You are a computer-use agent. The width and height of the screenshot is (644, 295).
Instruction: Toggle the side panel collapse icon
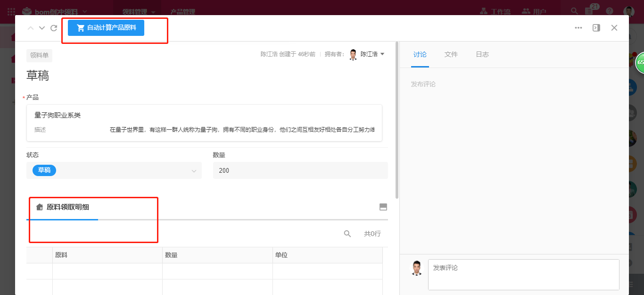click(596, 28)
